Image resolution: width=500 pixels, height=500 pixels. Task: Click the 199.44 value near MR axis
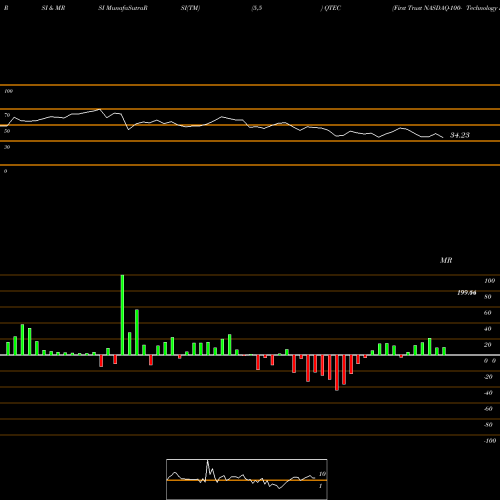(x=467, y=293)
